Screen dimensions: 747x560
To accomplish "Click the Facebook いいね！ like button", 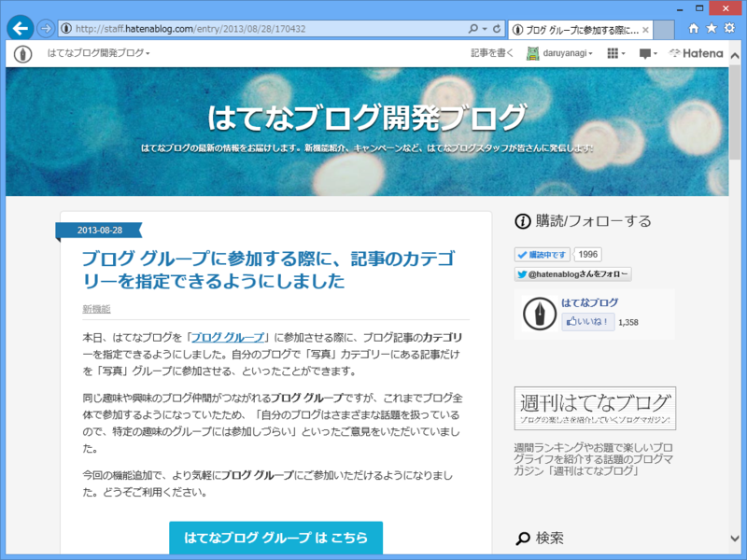I will [588, 322].
